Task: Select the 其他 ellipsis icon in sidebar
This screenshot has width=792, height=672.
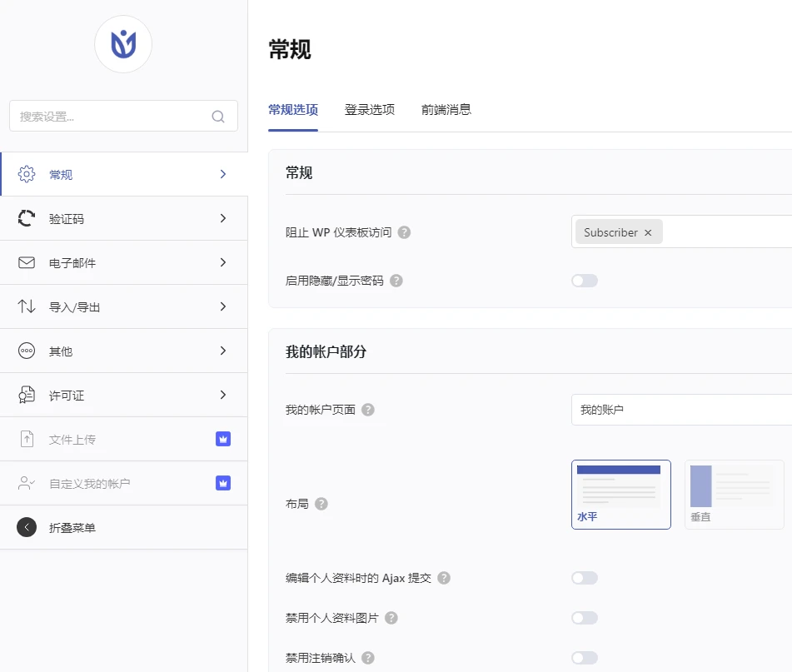Action: coord(27,350)
